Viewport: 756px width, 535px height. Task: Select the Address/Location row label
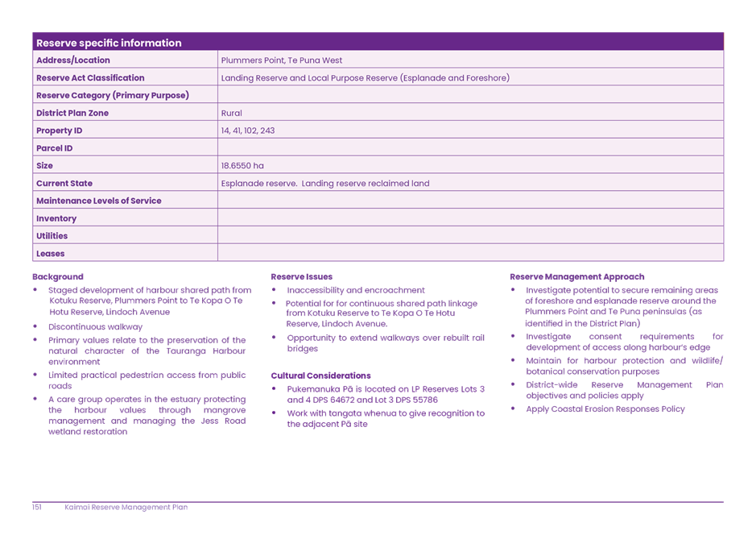point(73,60)
